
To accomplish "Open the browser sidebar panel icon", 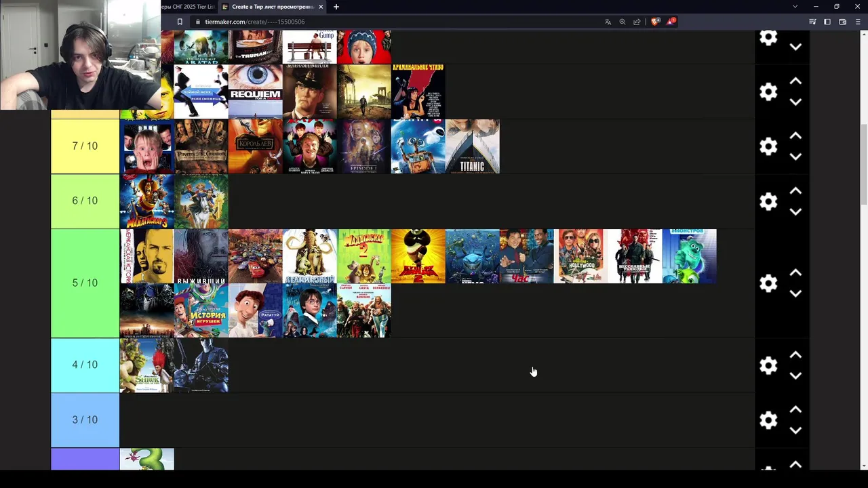I will 827,22.
